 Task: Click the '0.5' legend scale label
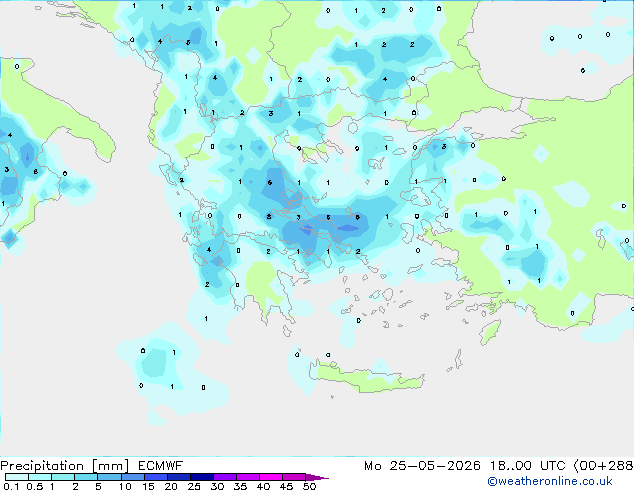(x=34, y=486)
